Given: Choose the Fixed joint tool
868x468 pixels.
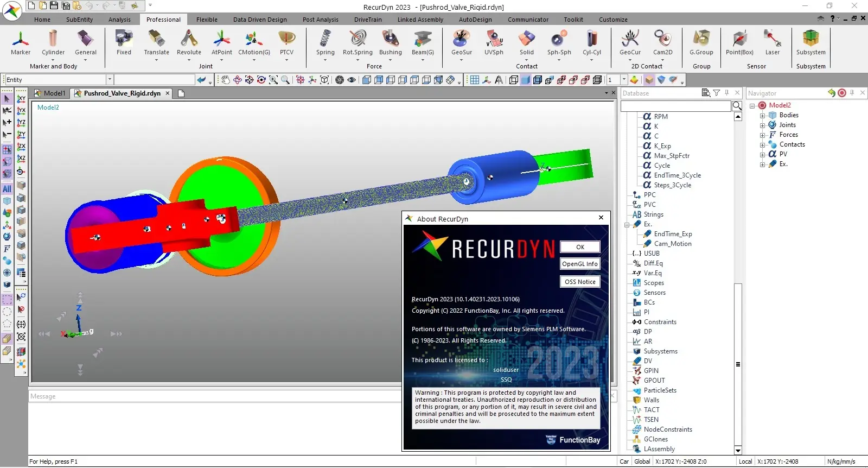Looking at the screenshot, I should [124, 42].
